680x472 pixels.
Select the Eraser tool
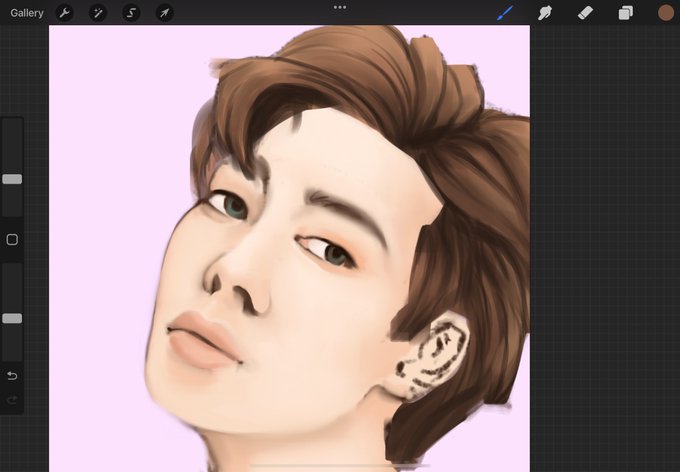[585, 13]
